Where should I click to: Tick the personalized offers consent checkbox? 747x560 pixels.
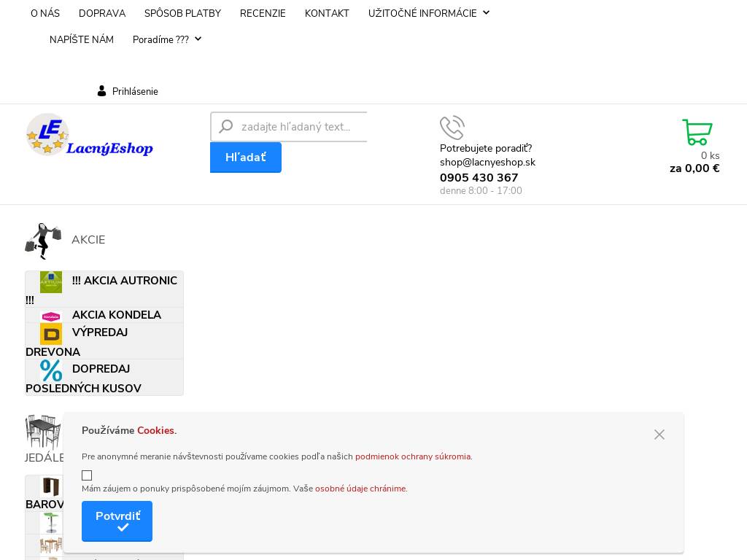coord(87,475)
